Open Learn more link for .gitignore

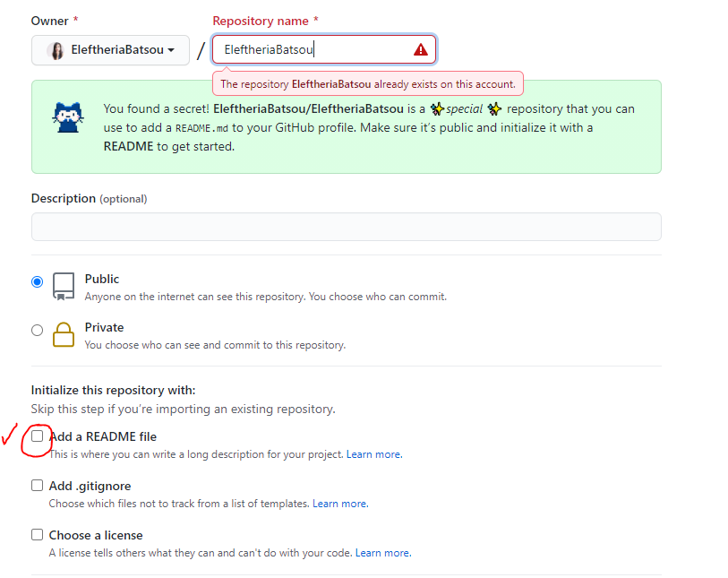(x=340, y=504)
